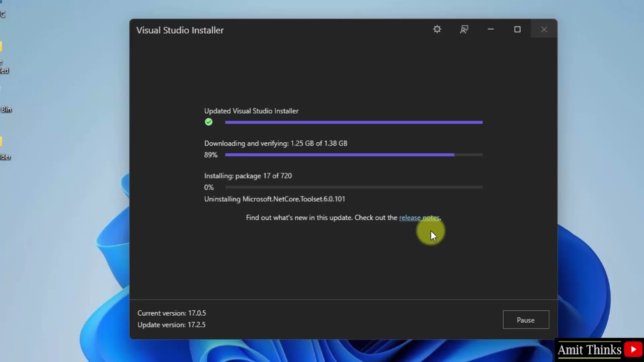Click the Visual Studio Installer window title
The image size is (644, 362).
click(x=180, y=30)
